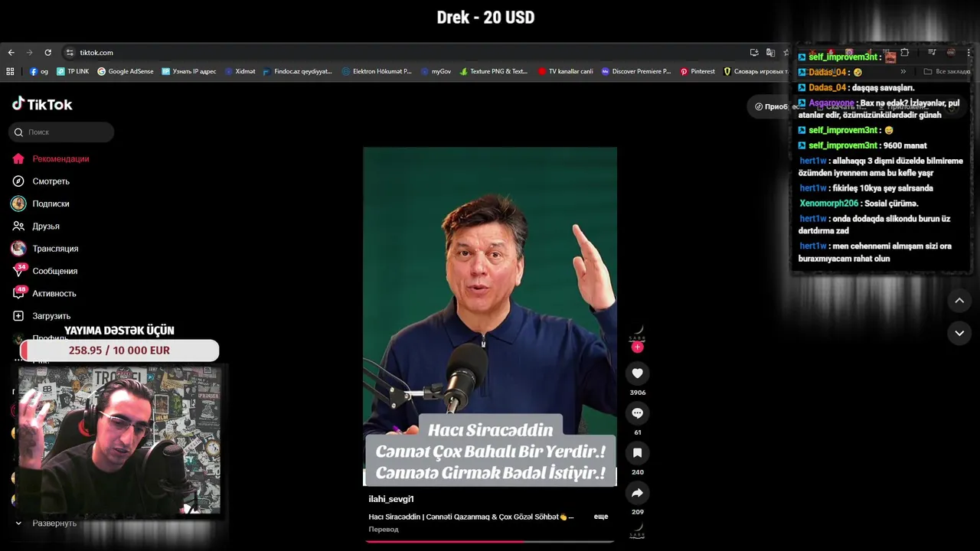The image size is (980, 551).
Task: Go to previous video with up chevron
Action: pyautogui.click(x=959, y=301)
